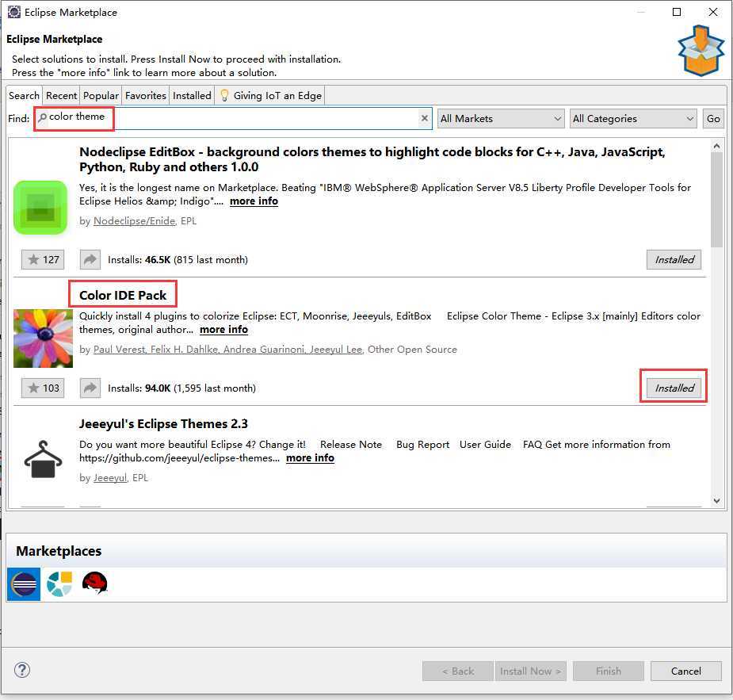Select the Obeo marketplace catalog icon
The height and width of the screenshot is (700, 733).
[x=59, y=584]
